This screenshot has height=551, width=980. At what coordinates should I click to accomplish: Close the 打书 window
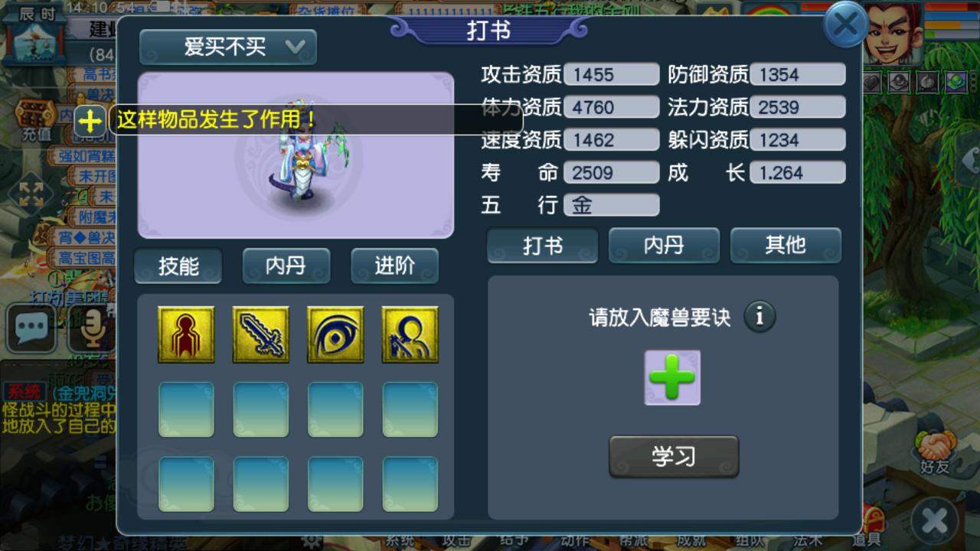pos(845,25)
